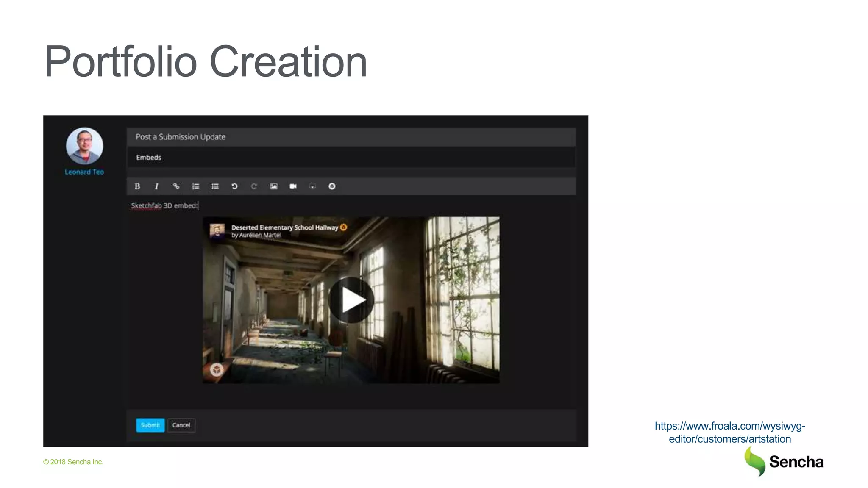The width and height of the screenshot is (868, 488).
Task: Open Leonard Teo profile name link
Action: pyautogui.click(x=84, y=172)
